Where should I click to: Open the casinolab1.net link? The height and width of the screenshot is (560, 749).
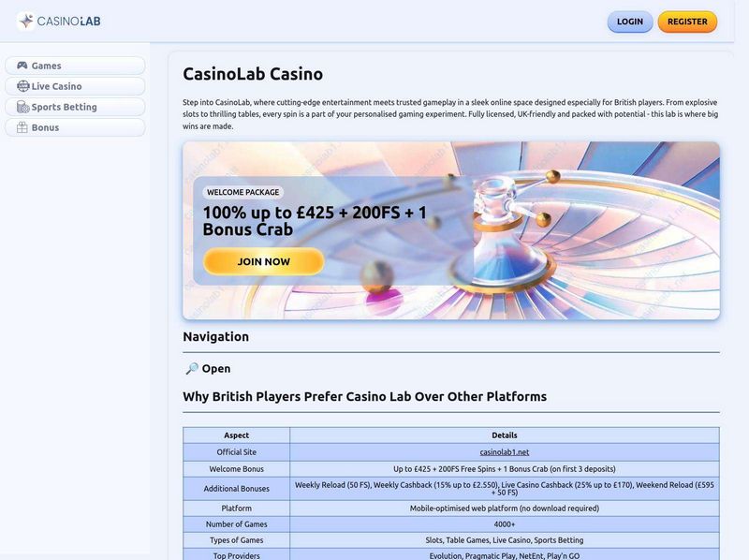505,452
